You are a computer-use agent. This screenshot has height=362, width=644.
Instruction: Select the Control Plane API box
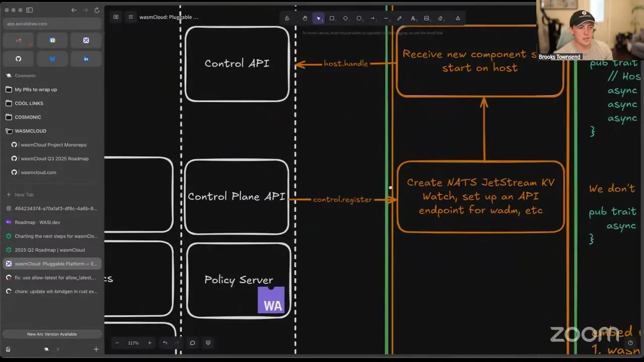pos(236,197)
